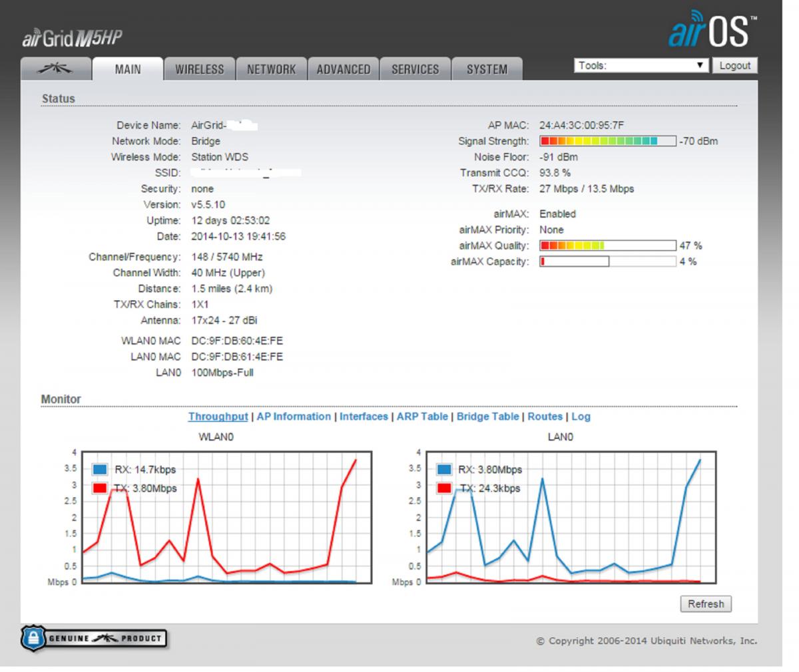Open the Tools dropdown menu
This screenshot has width=799, height=672.
(640, 65)
